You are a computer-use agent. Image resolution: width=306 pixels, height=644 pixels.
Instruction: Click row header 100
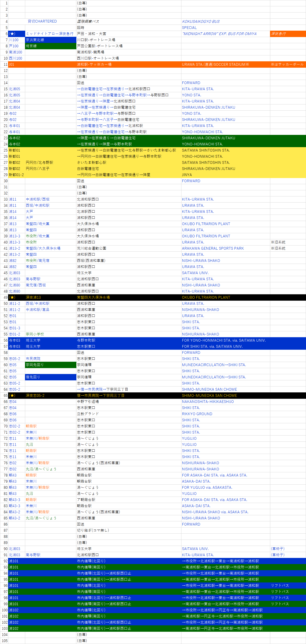coord(4,610)
